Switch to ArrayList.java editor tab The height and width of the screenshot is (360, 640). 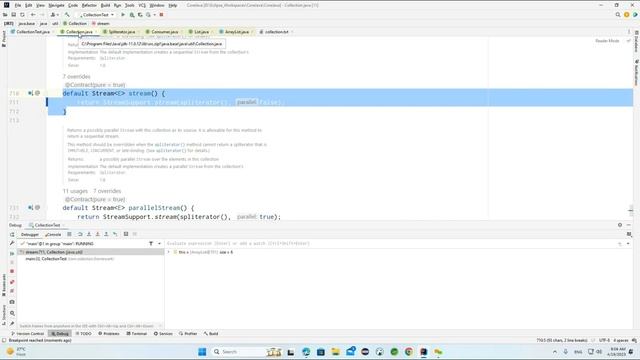click(236, 32)
